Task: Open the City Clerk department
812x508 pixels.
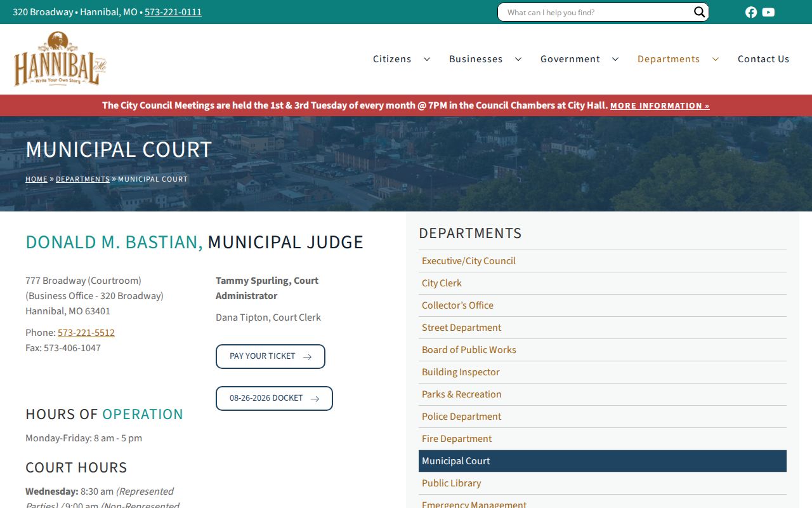Action: (x=442, y=283)
